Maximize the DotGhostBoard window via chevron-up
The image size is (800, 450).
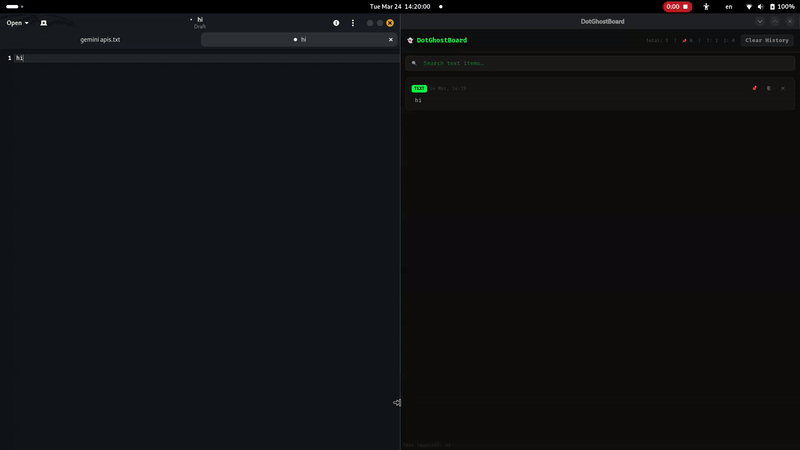774,21
